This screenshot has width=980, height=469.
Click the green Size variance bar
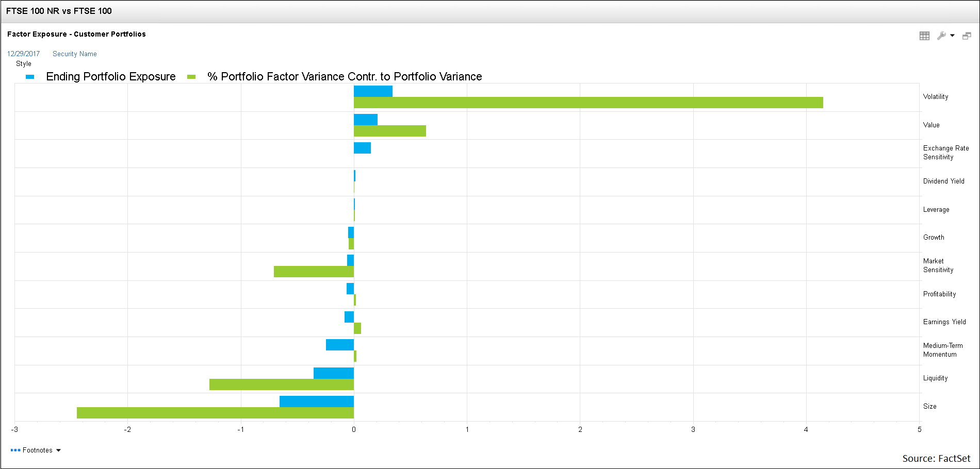click(x=215, y=413)
